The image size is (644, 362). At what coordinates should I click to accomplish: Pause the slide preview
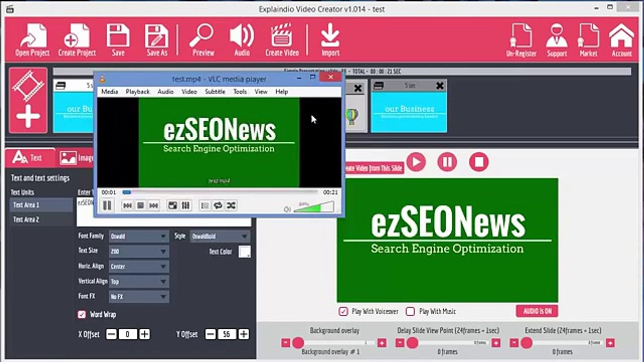point(447,162)
